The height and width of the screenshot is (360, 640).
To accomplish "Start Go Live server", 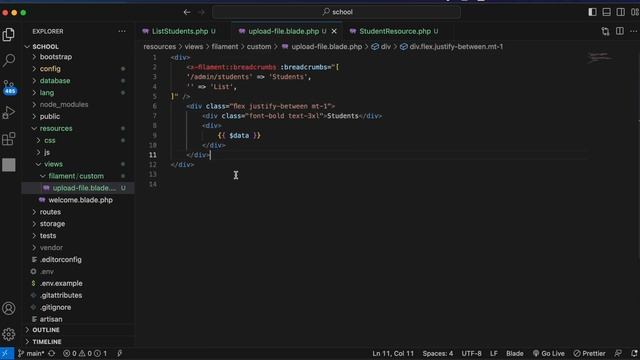I will pos(549,353).
